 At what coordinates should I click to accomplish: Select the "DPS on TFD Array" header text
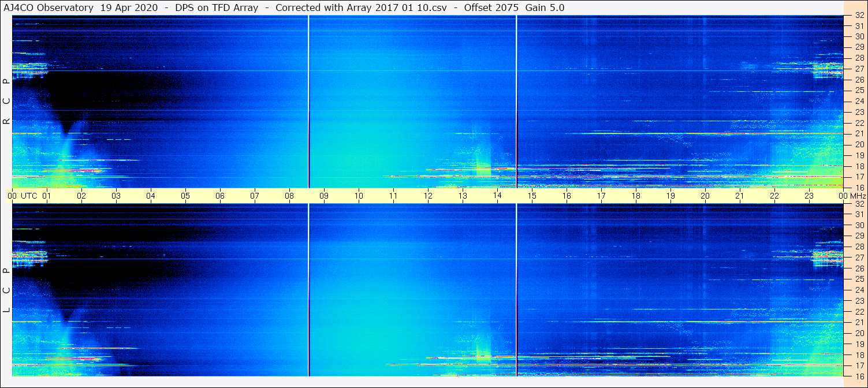217,8
